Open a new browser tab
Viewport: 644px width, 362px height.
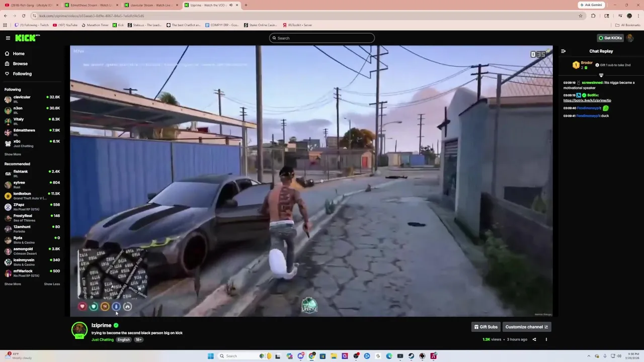pyautogui.click(x=246, y=5)
